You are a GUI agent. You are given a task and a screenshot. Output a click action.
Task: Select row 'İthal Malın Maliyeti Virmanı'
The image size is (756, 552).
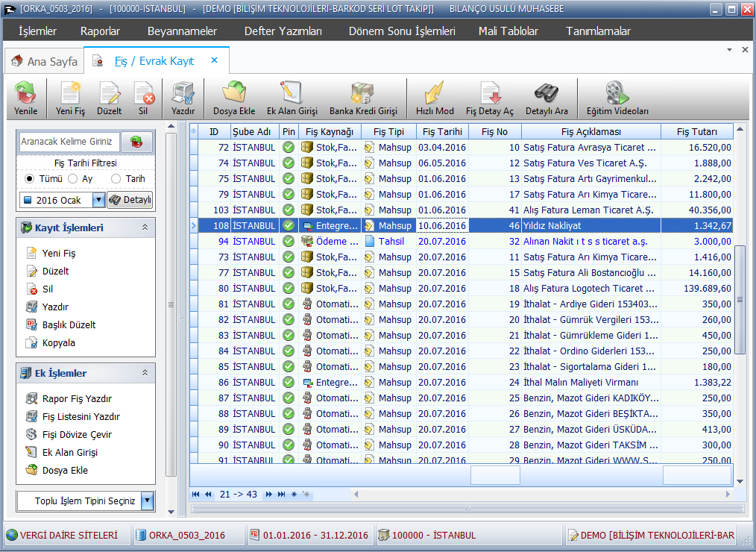(x=461, y=382)
